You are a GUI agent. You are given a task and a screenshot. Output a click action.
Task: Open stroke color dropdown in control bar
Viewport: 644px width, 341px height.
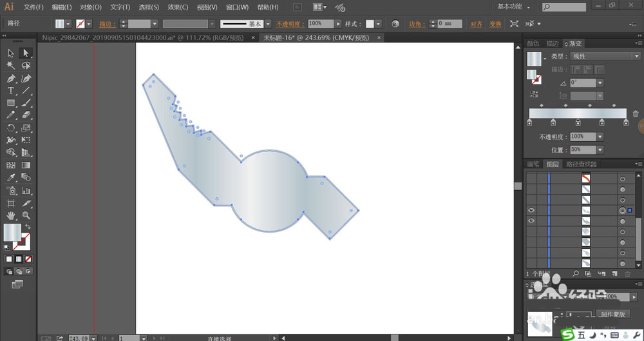click(89, 24)
